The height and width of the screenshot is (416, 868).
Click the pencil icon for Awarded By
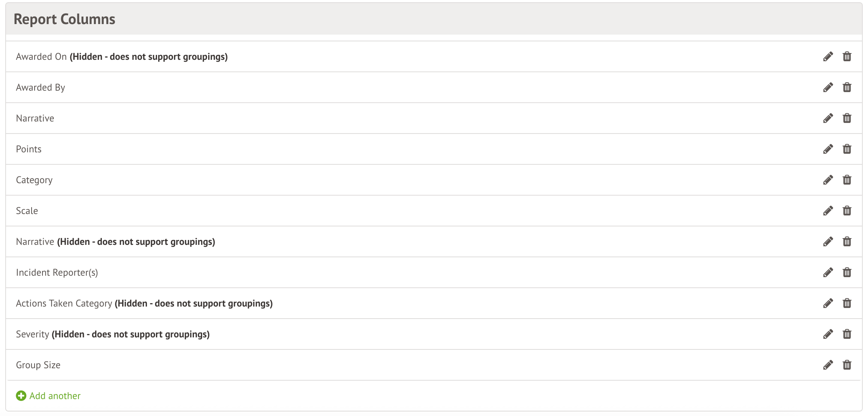pos(828,88)
